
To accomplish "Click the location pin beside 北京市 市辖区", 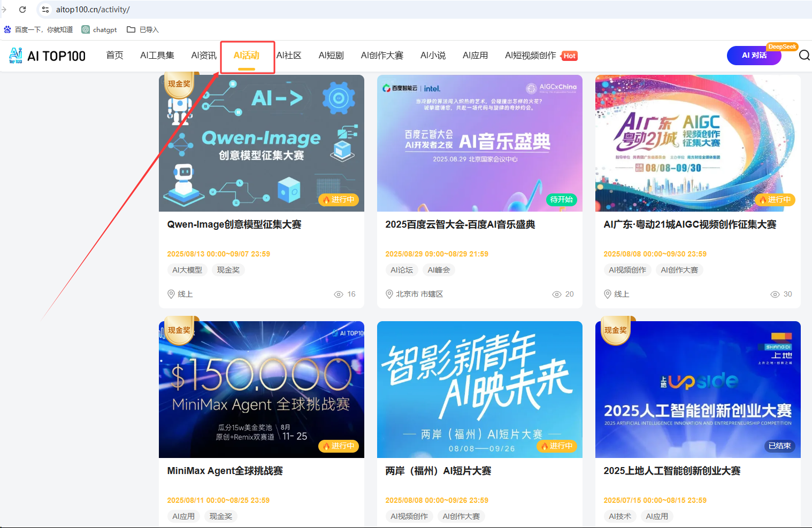I will click(389, 294).
